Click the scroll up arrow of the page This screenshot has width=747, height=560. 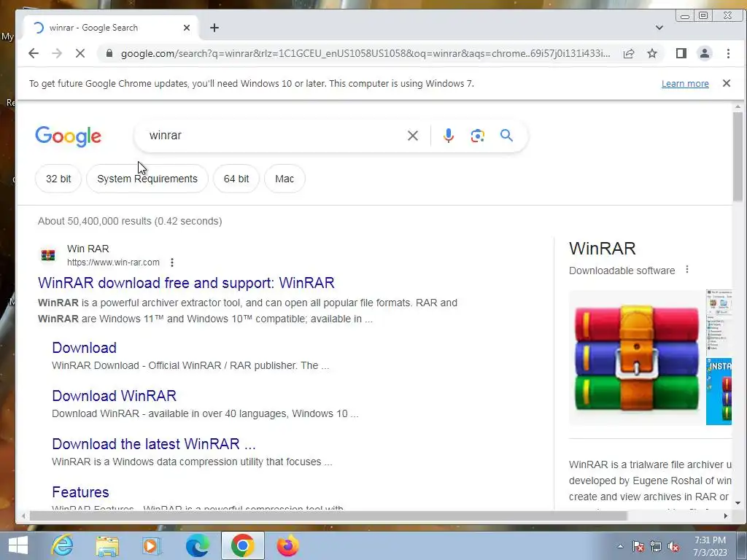pyautogui.click(x=738, y=106)
